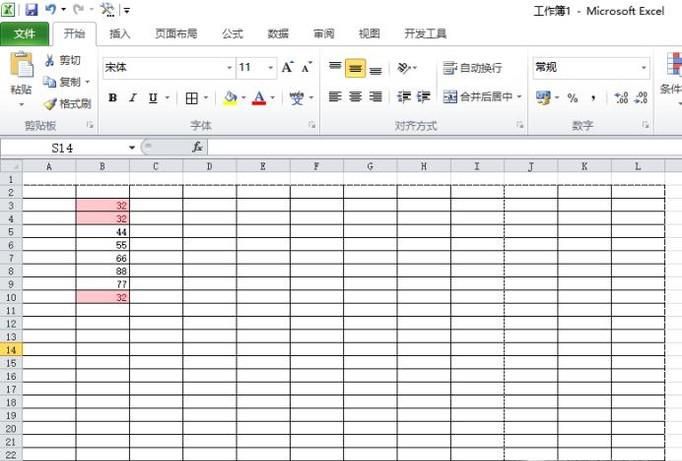Toggle Bold formatting

pos(113,98)
